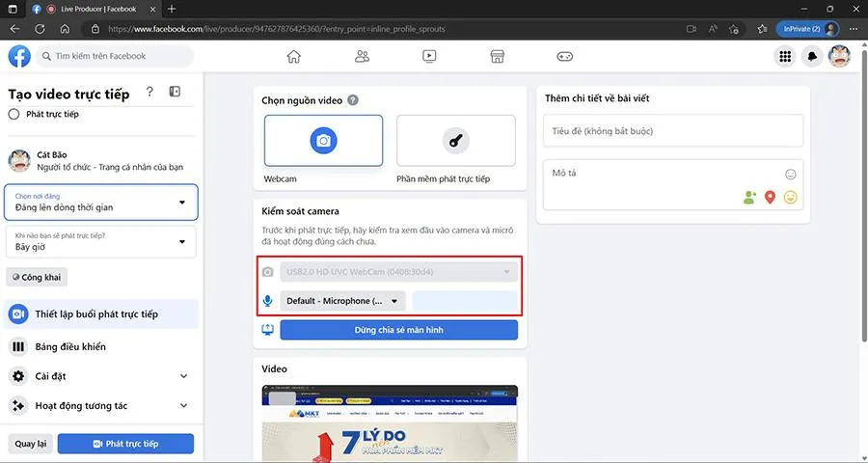Click the browser address bar URL
Image resolution: width=868 pixels, height=463 pixels.
pyautogui.click(x=277, y=29)
